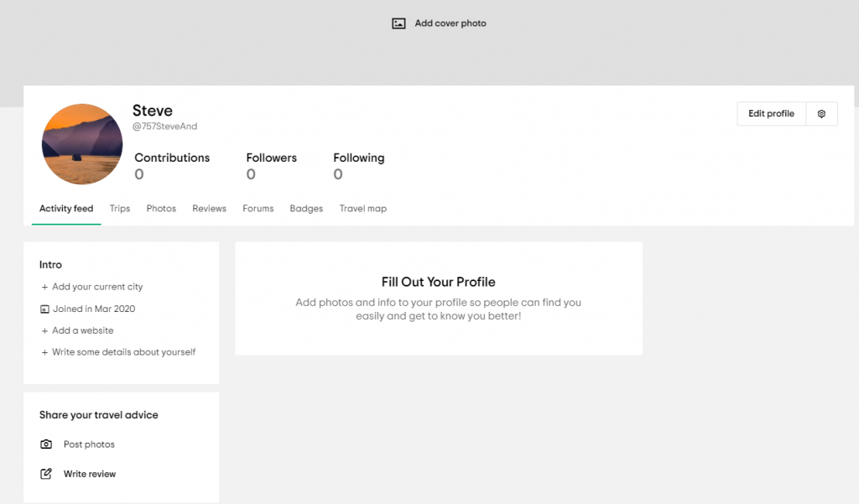Click the camera icon beside Post photos
The height and width of the screenshot is (504, 859).
tap(46, 444)
